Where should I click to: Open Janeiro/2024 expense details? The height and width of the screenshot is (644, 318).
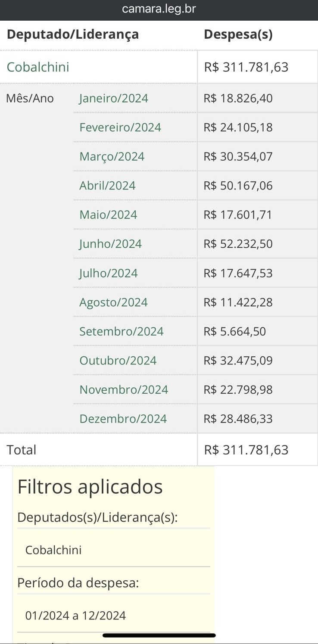(x=114, y=98)
